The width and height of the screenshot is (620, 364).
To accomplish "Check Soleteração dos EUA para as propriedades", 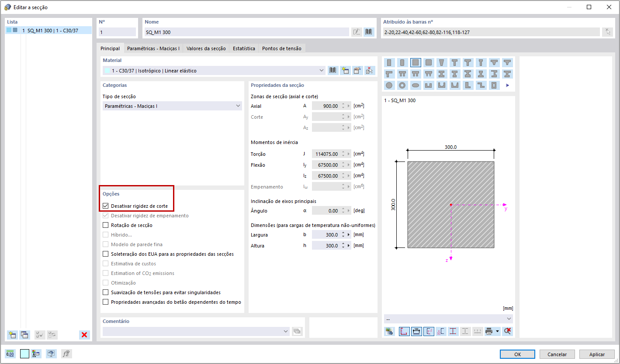I will pyautogui.click(x=105, y=254).
